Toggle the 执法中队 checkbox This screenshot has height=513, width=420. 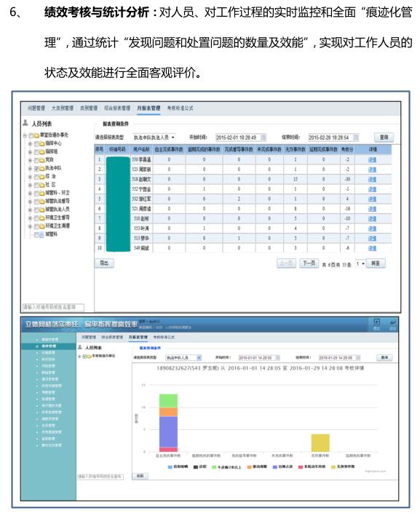click(36, 169)
